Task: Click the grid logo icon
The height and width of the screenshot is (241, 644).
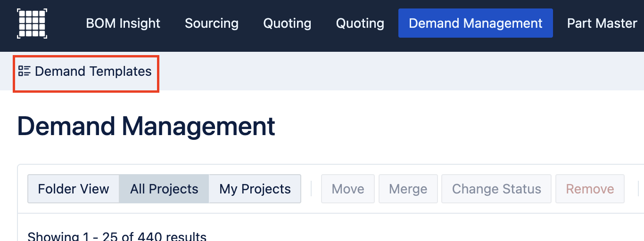Action: click(x=32, y=23)
